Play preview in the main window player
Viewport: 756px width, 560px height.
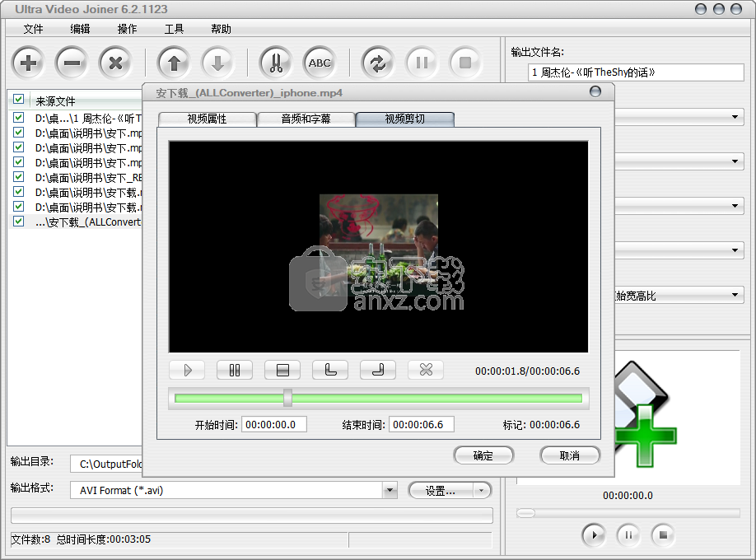[594, 535]
